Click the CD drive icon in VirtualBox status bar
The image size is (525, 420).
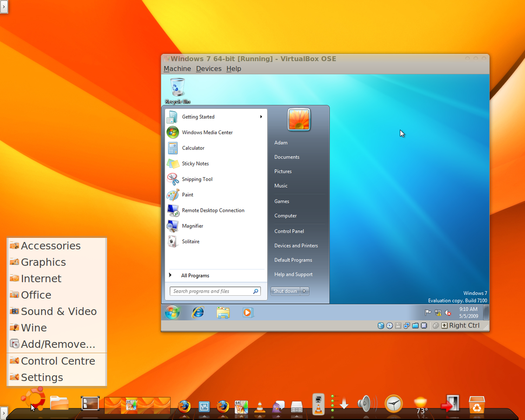(389, 325)
